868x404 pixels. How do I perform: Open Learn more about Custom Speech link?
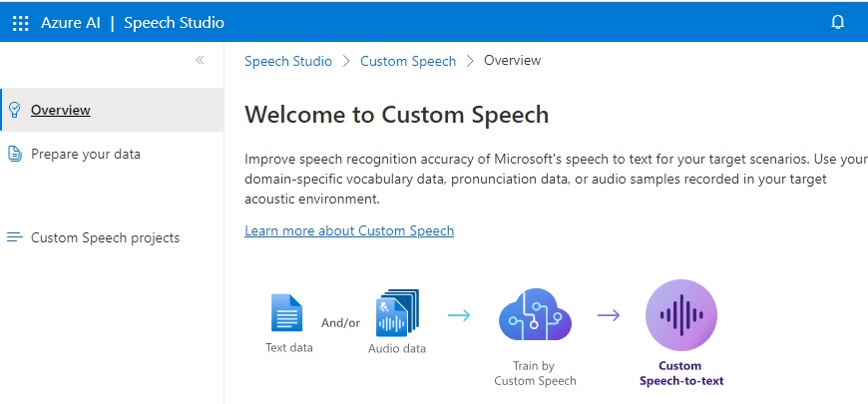pyautogui.click(x=349, y=230)
